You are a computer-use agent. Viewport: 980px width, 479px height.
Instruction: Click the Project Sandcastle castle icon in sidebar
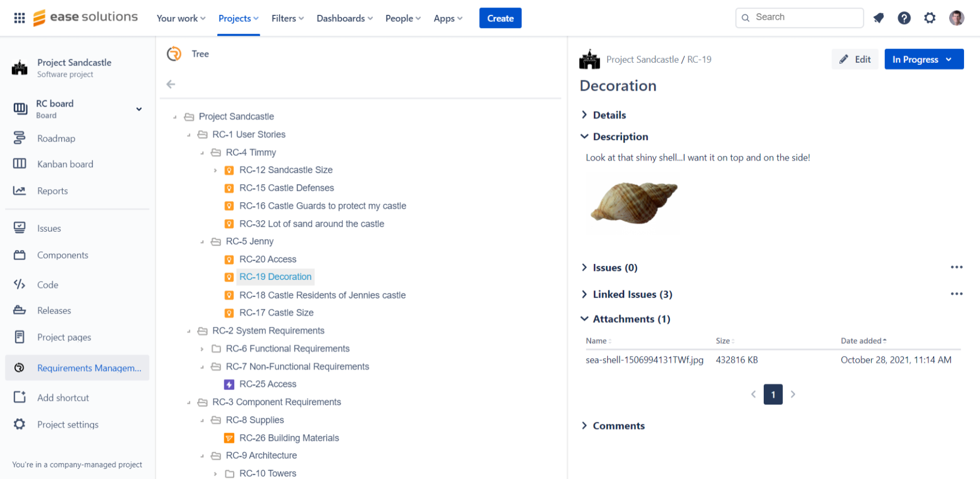coord(20,68)
